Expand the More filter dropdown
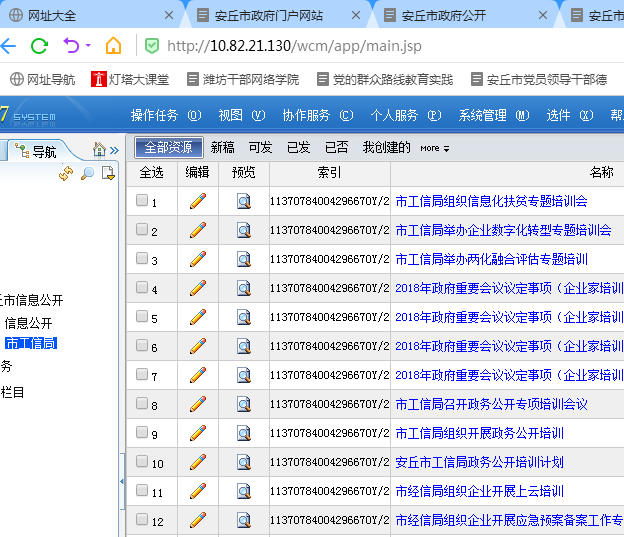Screen dimensions: 624x537 tap(435, 148)
